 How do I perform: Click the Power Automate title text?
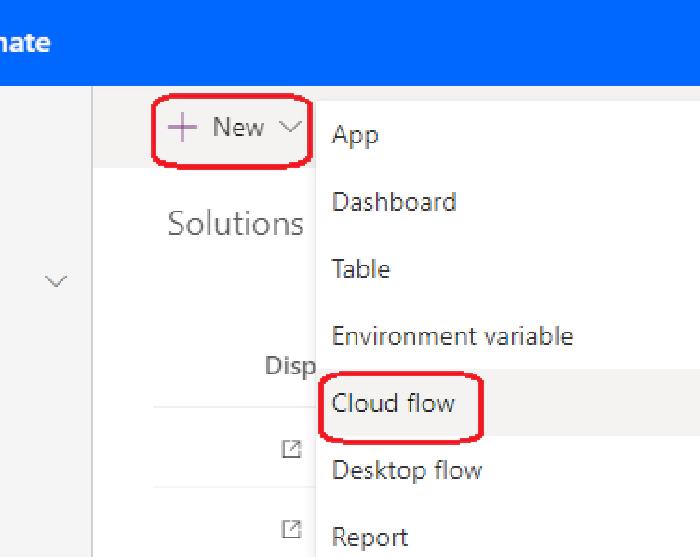click(x=25, y=43)
